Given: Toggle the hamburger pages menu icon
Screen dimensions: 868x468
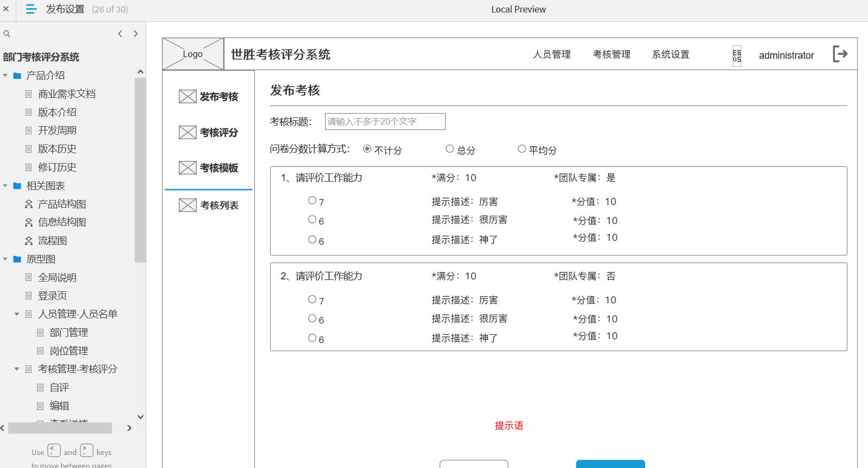Looking at the screenshot, I should click(x=32, y=9).
